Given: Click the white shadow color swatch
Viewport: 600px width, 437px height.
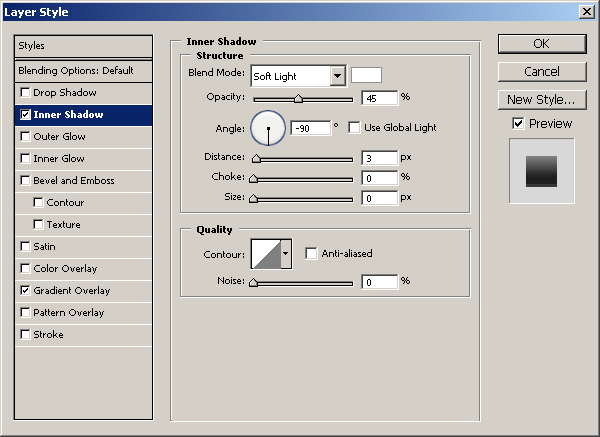Looking at the screenshot, I should pyautogui.click(x=366, y=75).
